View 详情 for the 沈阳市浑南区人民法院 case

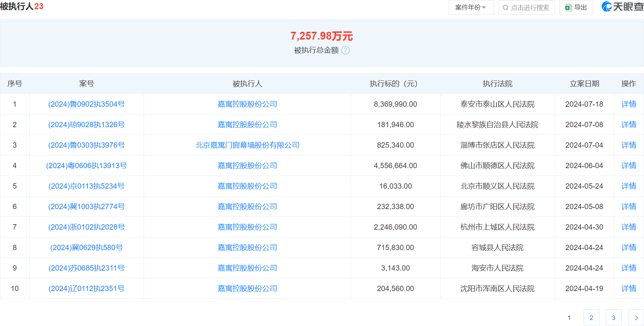coord(629,289)
